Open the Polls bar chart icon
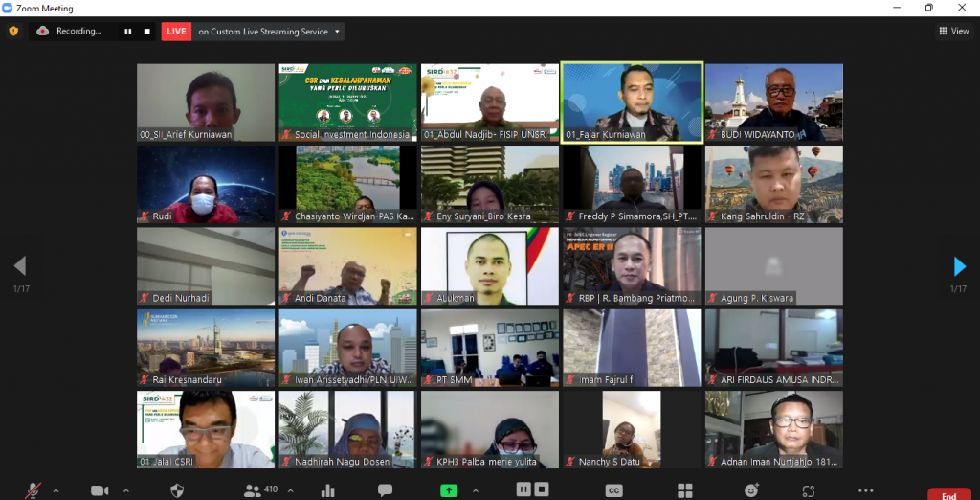Viewport: 980px width, 500px height. point(328,490)
